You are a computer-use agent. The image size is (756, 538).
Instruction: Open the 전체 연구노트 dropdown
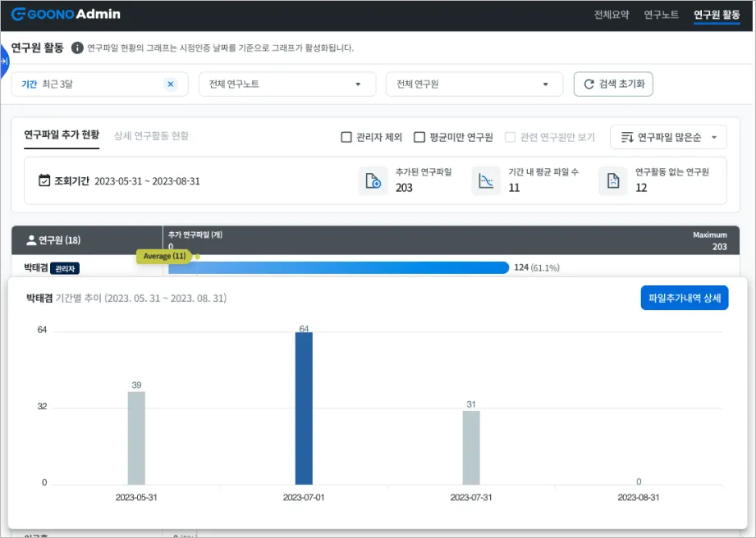(x=286, y=84)
